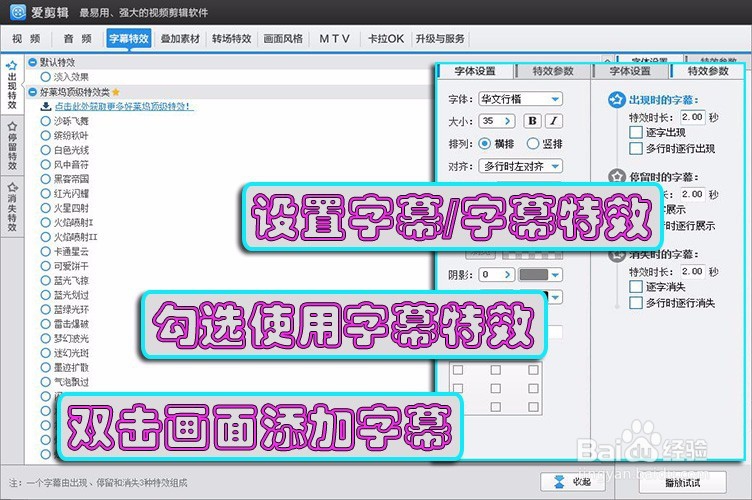This screenshot has width=752, height=500.
Task: Open the 阴影 color dropdown arrow
Action: point(555,275)
